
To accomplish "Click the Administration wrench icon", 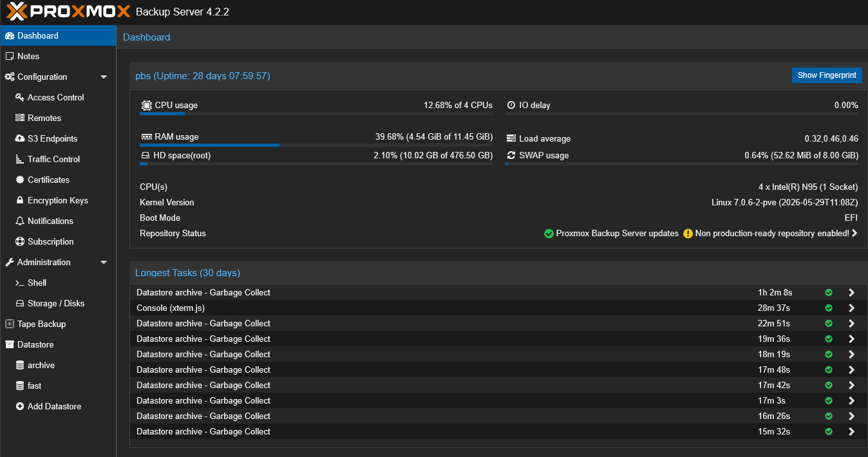I will pos(10,263).
